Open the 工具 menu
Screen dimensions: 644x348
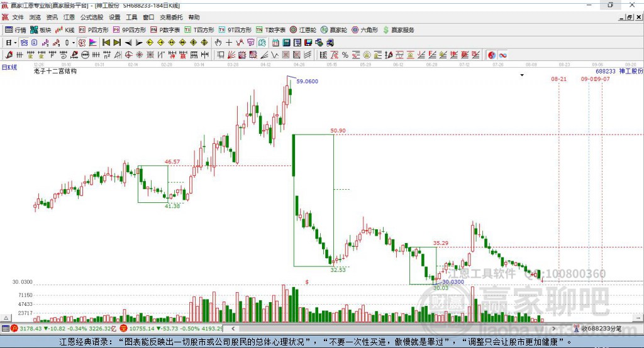pyautogui.click(x=131, y=17)
